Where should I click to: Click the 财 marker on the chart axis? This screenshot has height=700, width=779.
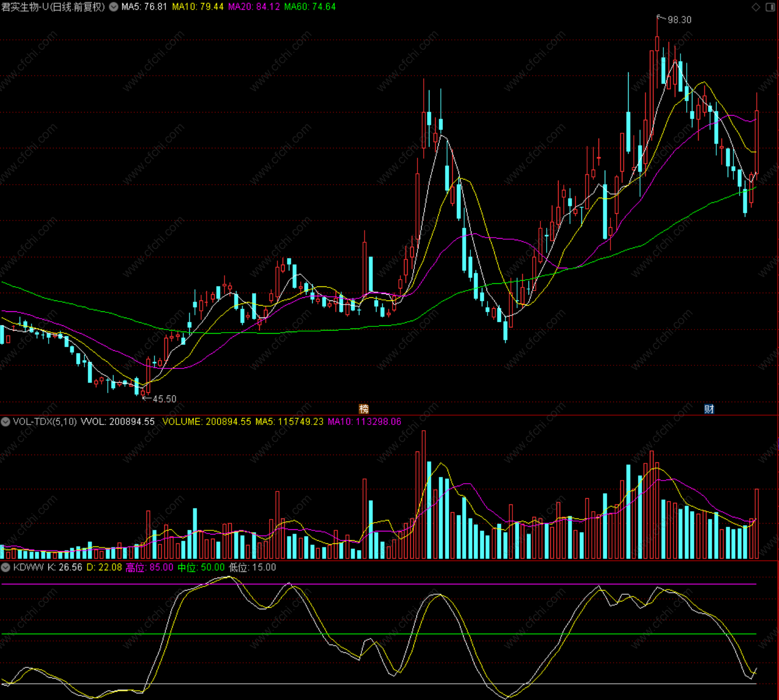[709, 409]
